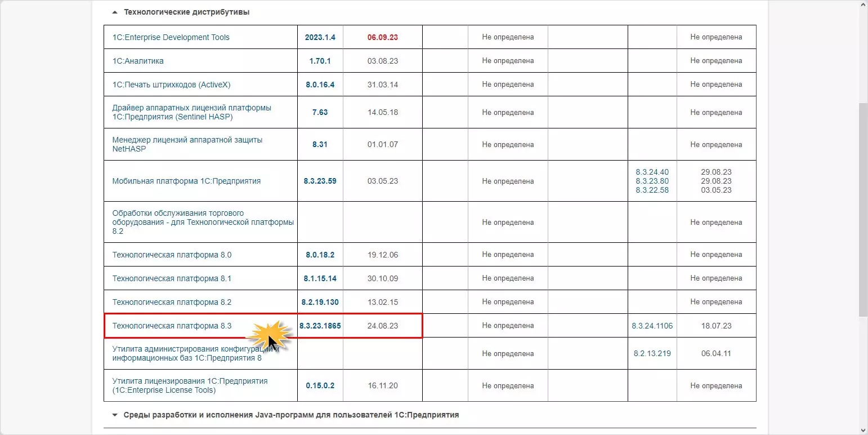Open Мобильная платформа 1С:Предприятия link
Image resolution: width=868 pixels, height=435 pixels.
click(186, 181)
